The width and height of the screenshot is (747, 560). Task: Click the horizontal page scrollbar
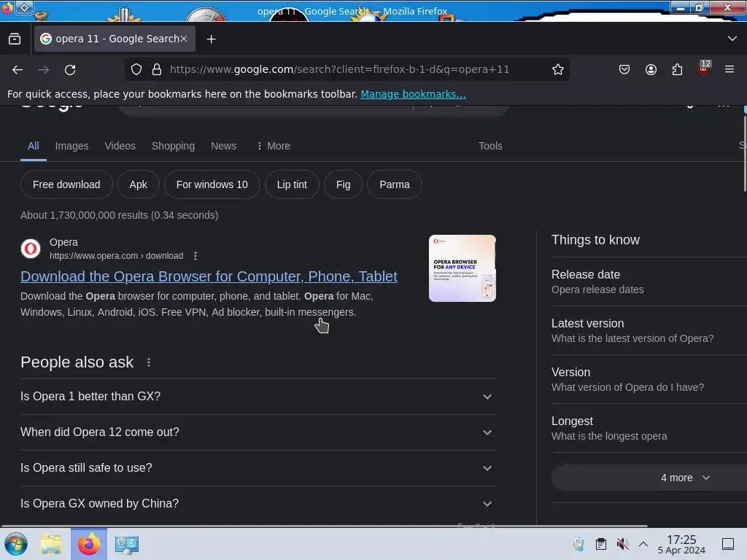[325, 526]
